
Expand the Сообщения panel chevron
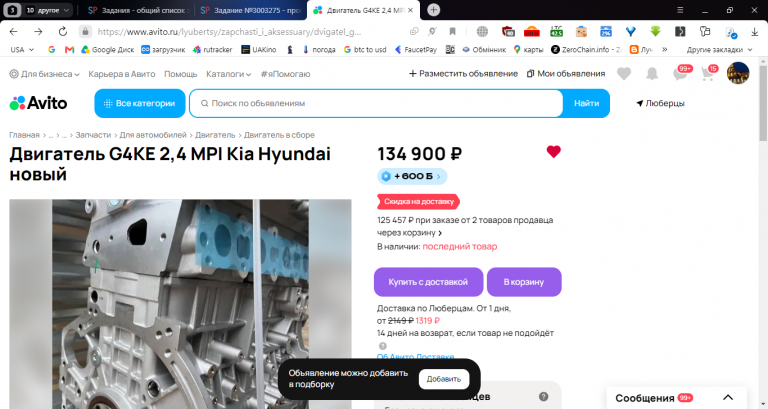(728, 398)
